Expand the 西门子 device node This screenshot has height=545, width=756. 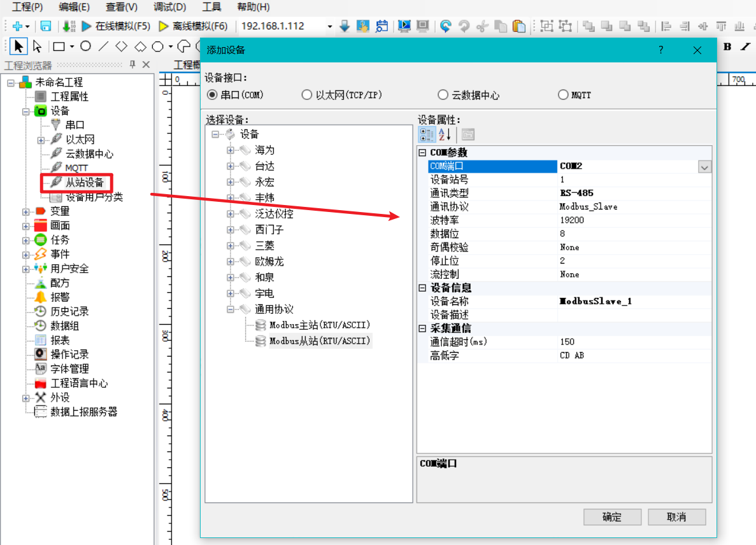[231, 230]
